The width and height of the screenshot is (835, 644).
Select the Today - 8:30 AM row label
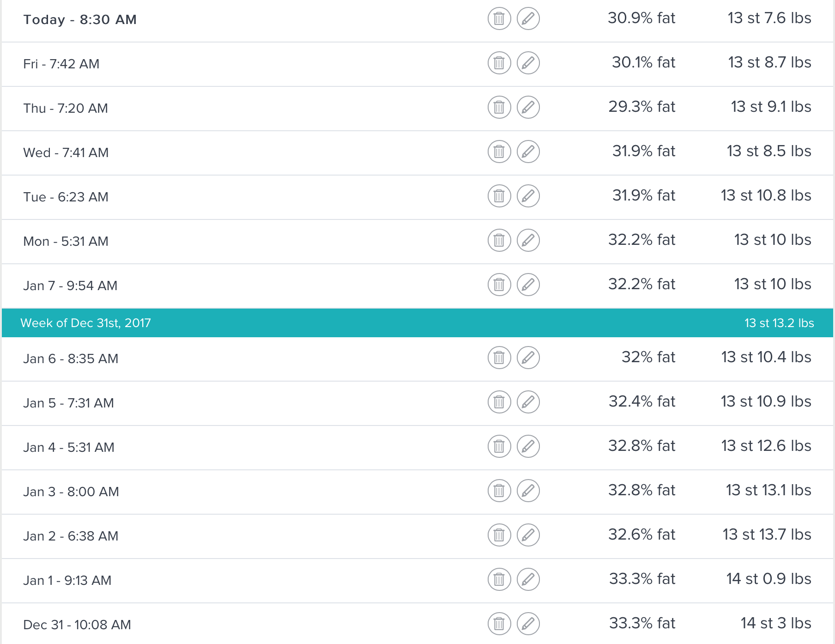point(80,20)
